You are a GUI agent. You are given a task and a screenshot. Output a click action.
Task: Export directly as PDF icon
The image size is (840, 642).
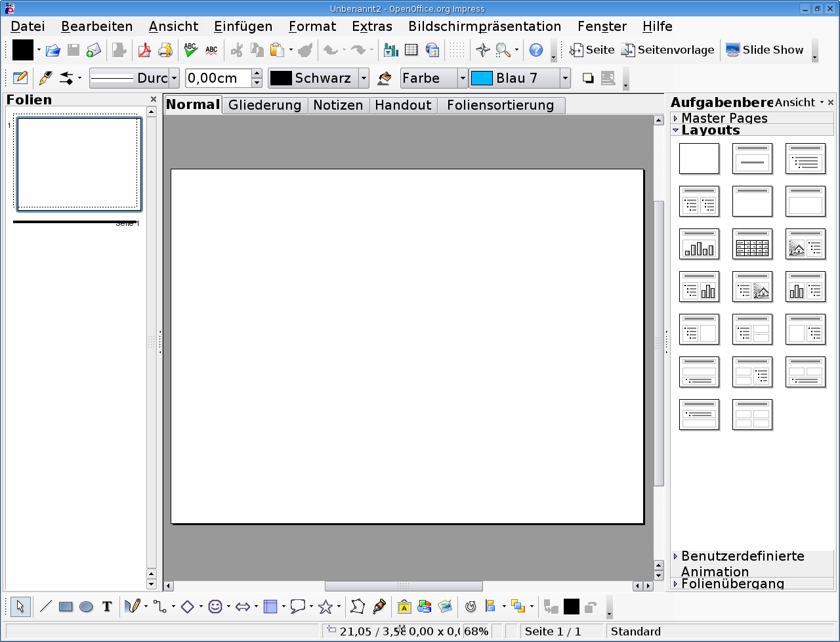click(144, 50)
